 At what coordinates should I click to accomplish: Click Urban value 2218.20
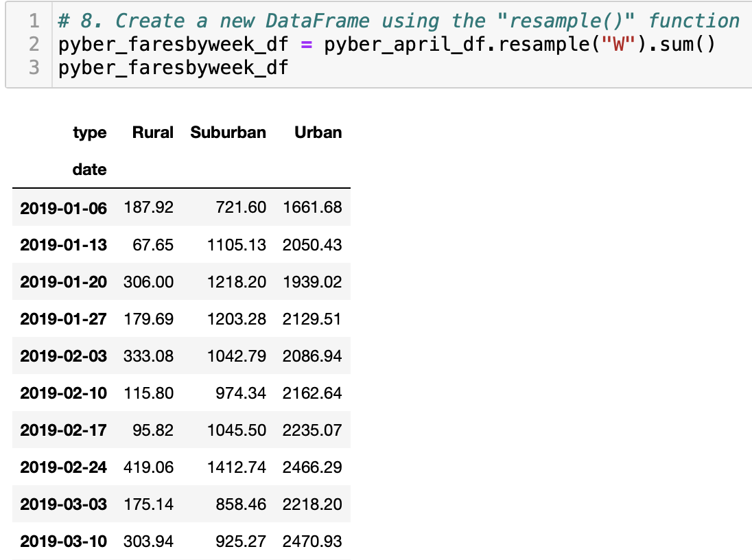click(312, 504)
